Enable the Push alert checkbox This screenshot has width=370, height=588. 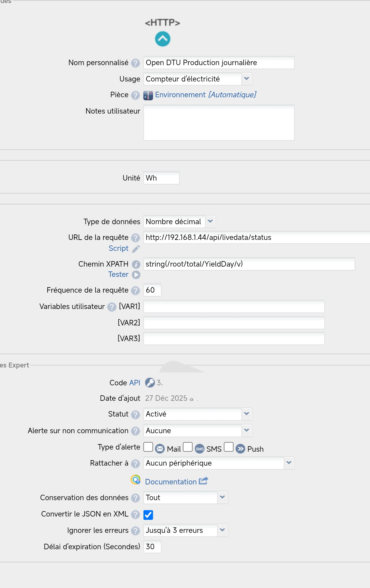(x=229, y=447)
